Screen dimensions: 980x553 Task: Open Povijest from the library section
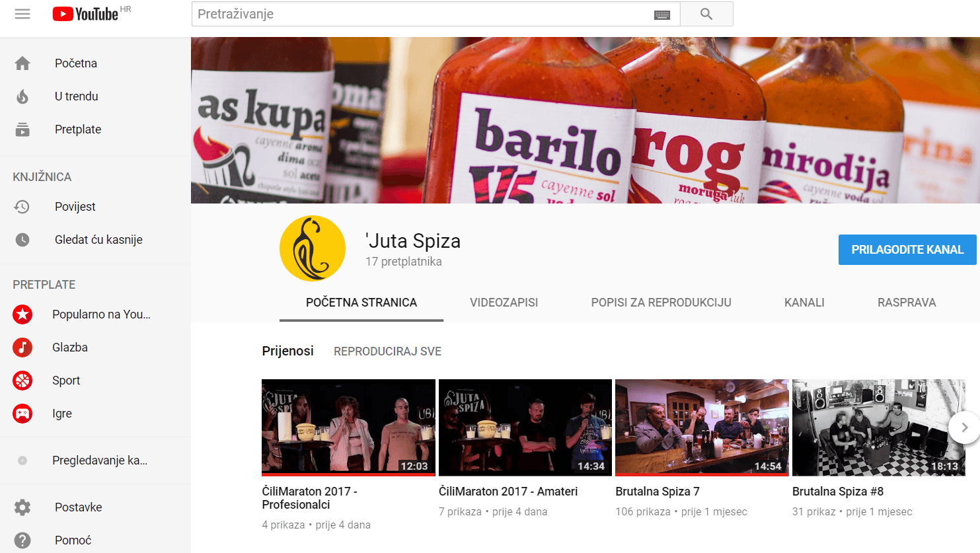pos(75,207)
